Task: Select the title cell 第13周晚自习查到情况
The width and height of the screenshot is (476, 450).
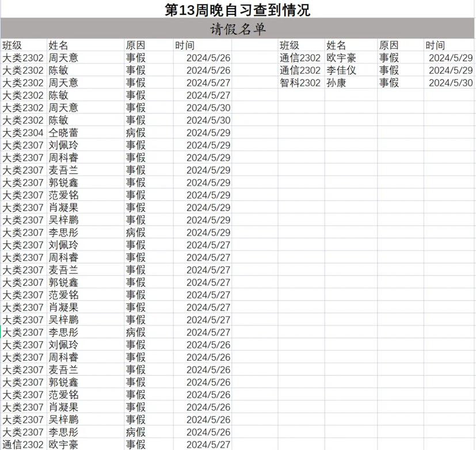Action: pyautogui.click(x=237, y=10)
